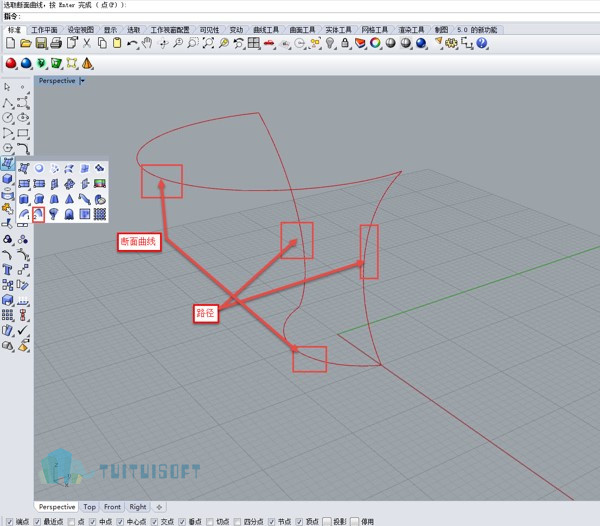Open the Right viewport tab at the bottom
The height and width of the screenshot is (526, 600).
tap(138, 507)
